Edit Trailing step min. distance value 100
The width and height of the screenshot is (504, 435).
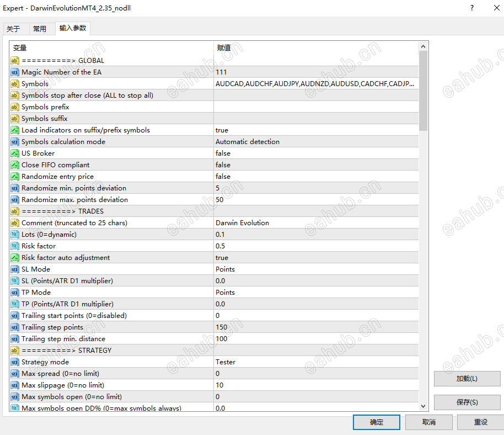coord(317,338)
